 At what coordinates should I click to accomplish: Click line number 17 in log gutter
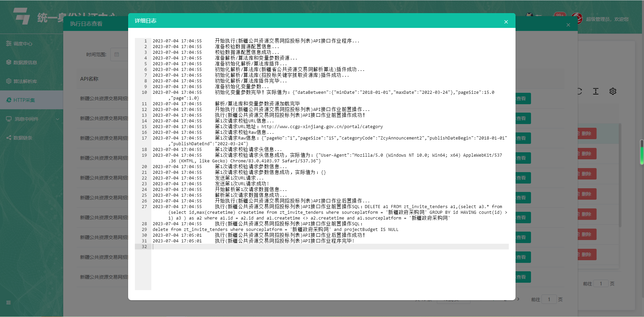pyautogui.click(x=144, y=138)
